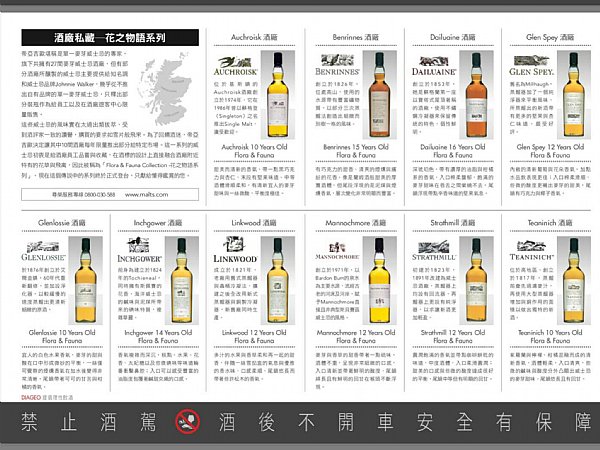The height and width of the screenshot is (450, 600).
Task: Click the DIAGEO logo text
Action: [31, 398]
